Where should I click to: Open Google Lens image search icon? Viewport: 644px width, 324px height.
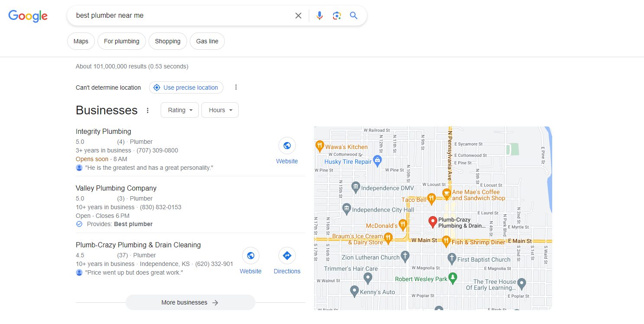click(x=337, y=16)
